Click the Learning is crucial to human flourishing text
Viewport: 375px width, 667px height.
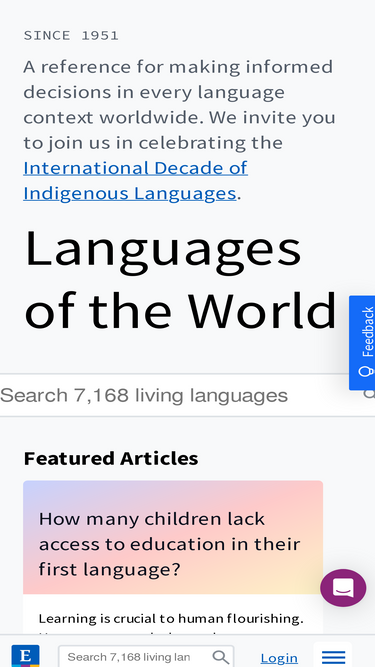171,618
